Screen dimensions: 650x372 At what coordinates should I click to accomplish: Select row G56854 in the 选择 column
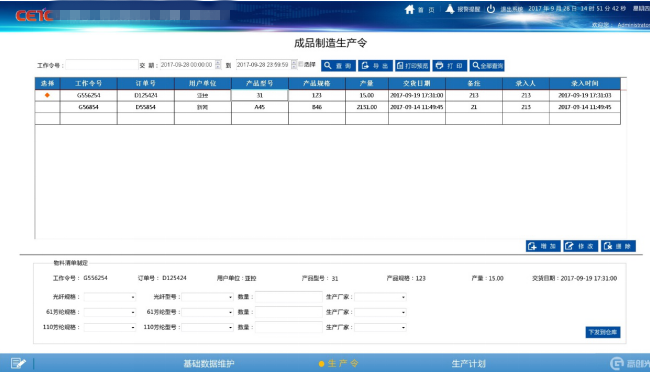point(47,107)
